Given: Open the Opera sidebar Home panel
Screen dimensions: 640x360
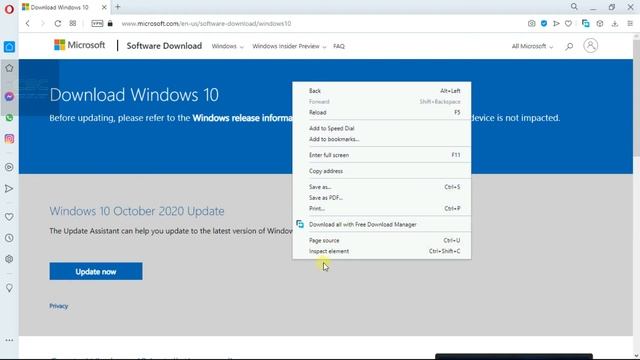Looking at the screenshot, I should (9, 47).
